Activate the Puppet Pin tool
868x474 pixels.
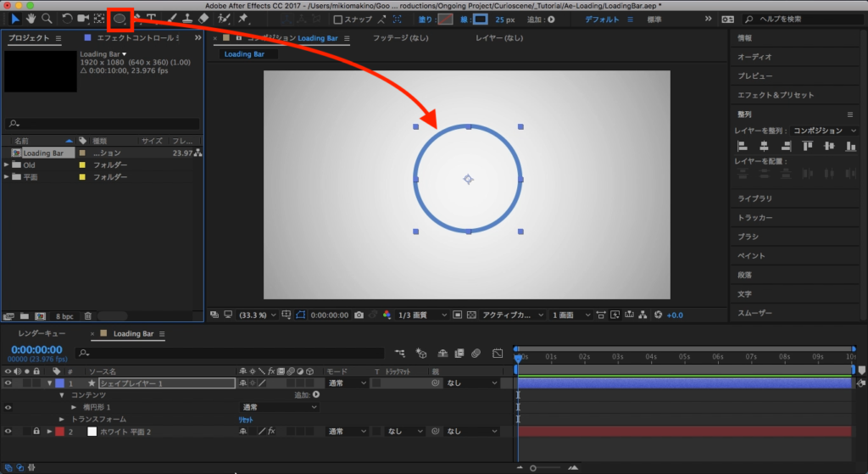(x=243, y=18)
